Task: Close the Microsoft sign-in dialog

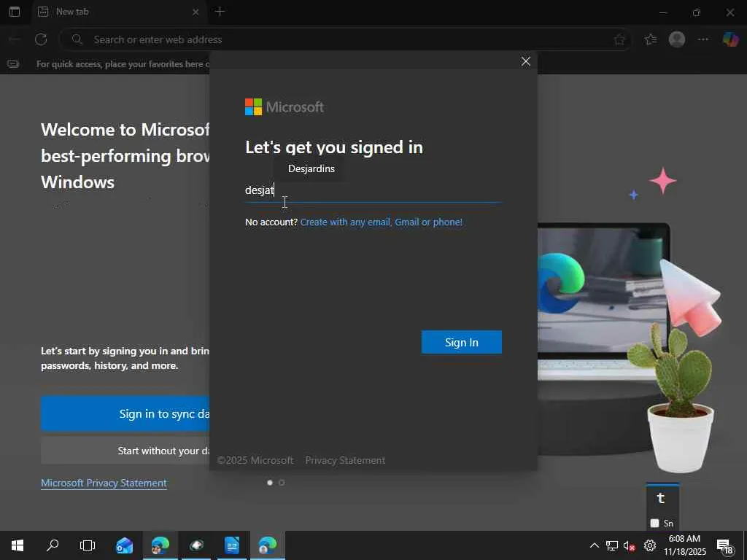Action: pos(525,61)
